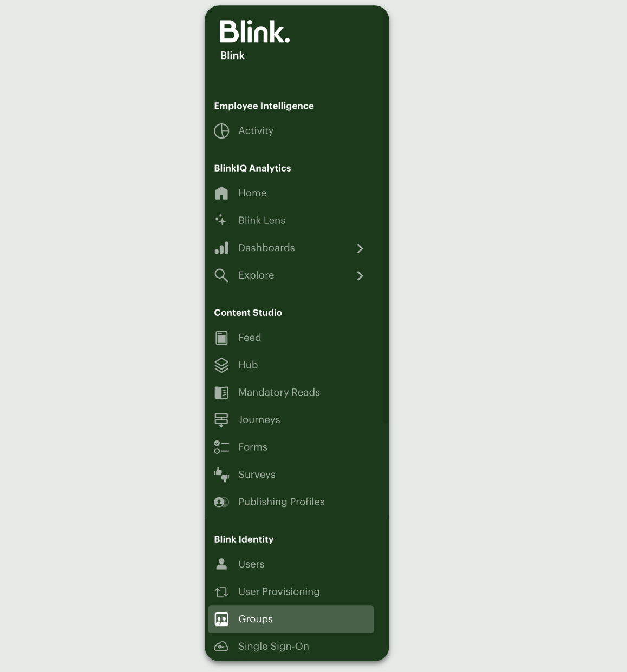Click the BlinkIQ Analytics heading
This screenshot has width=627, height=672.
[x=252, y=168]
